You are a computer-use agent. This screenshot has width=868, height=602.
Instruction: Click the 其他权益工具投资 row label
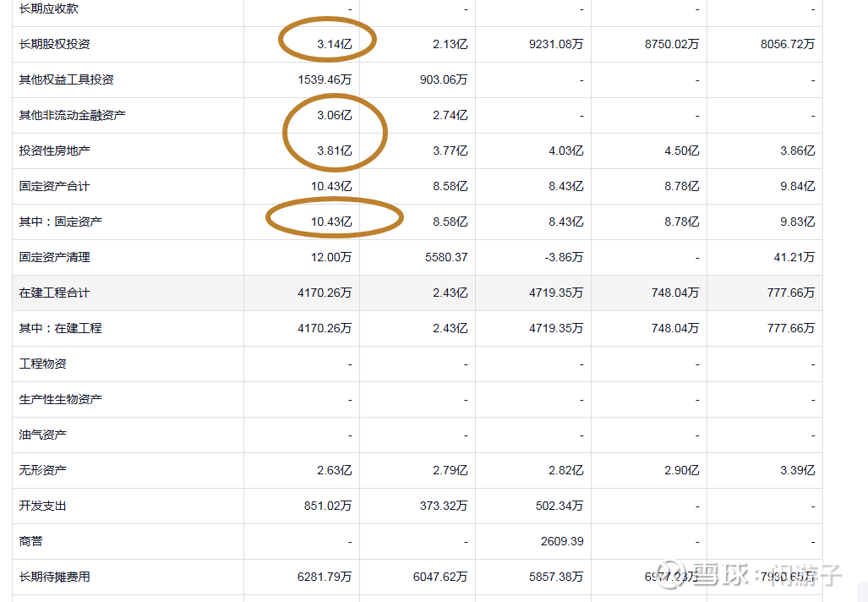tap(66, 80)
